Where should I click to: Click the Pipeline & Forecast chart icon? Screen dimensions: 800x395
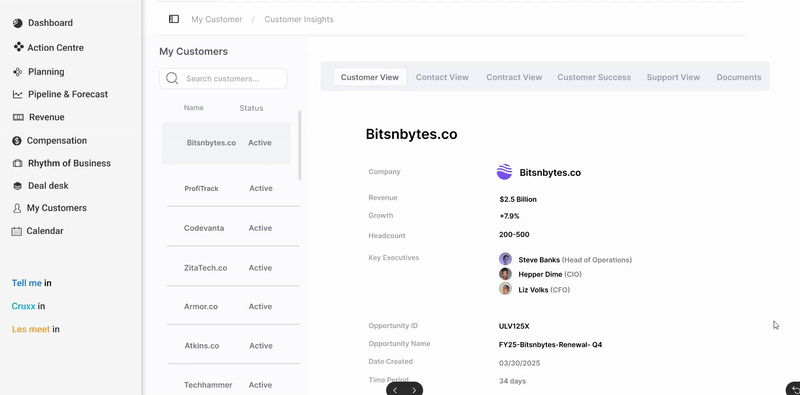coord(17,94)
